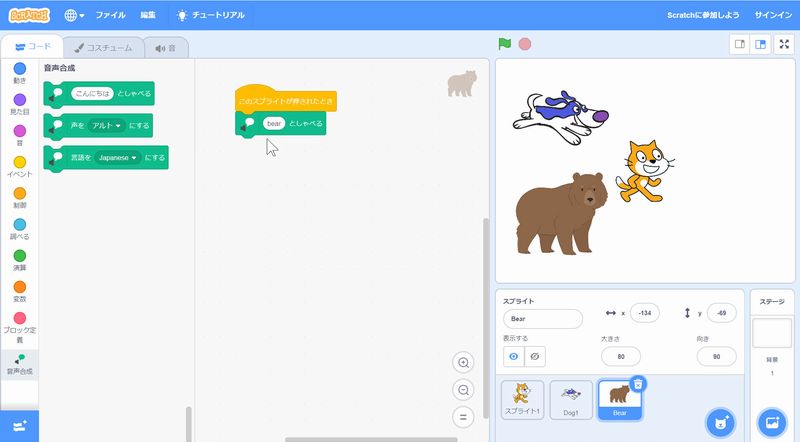Image resolution: width=800 pixels, height=442 pixels.
Task: Expand the Japanese language dropdown
Action: click(117, 157)
